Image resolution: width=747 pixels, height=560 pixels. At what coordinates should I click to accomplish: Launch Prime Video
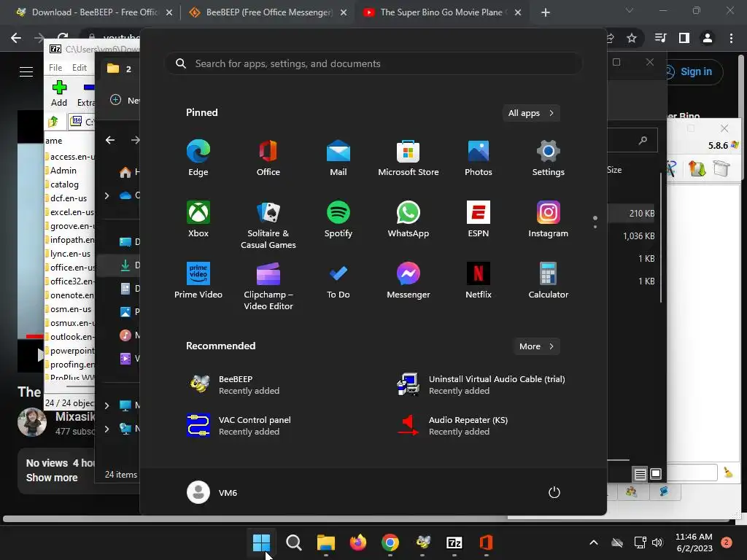pos(198,281)
